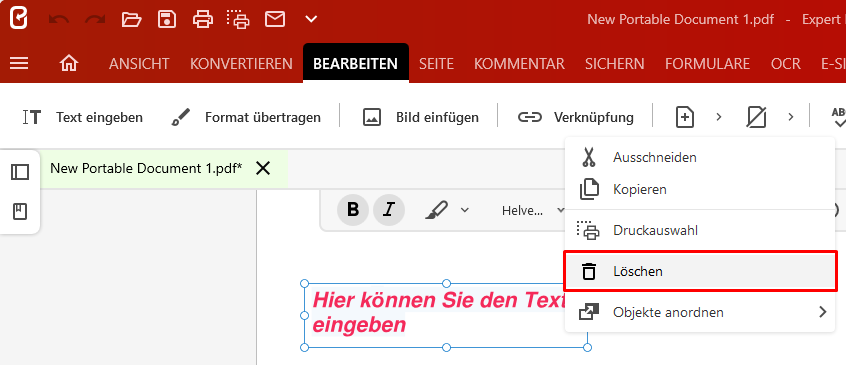Print document using printer icon
The height and width of the screenshot is (365, 846).
(203, 20)
